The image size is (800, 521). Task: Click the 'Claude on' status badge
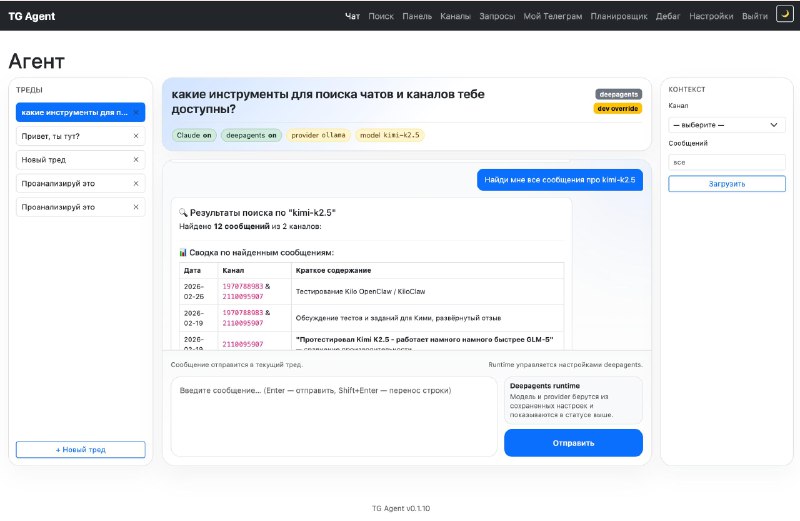[194, 135]
